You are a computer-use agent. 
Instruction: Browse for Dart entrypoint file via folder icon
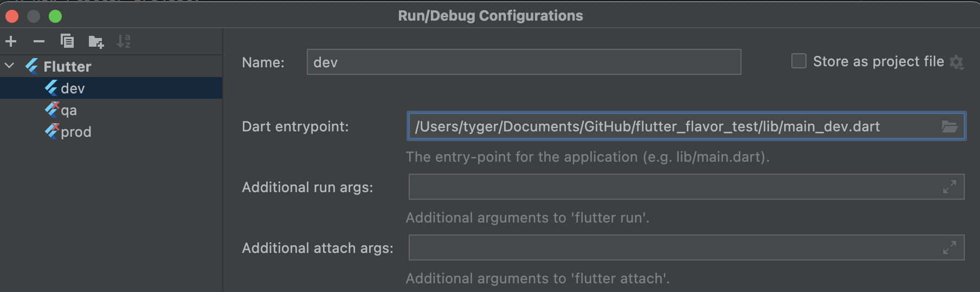click(950, 126)
